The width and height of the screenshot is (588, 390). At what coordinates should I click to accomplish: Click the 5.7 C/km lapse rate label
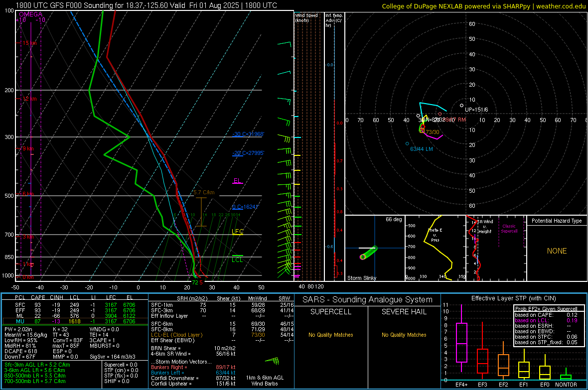pyautogui.click(x=204, y=192)
